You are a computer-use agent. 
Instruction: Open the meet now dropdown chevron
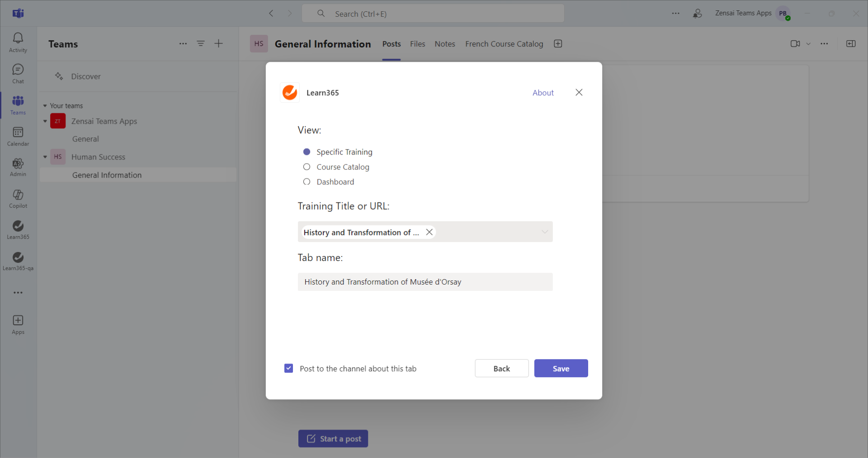(808, 44)
